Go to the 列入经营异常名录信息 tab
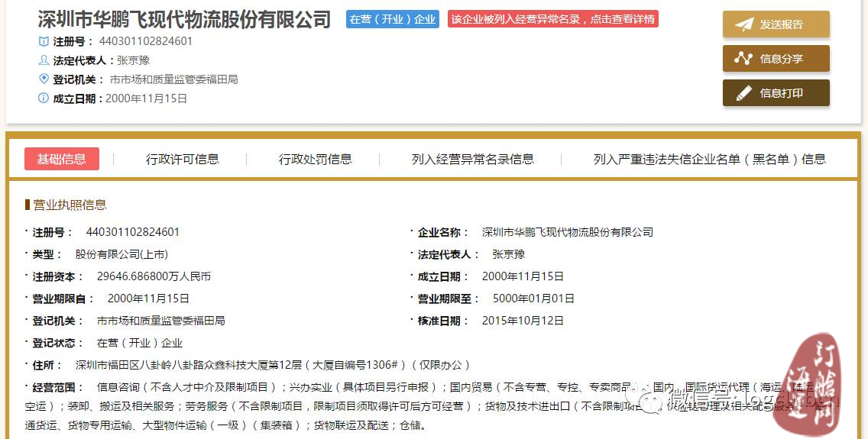This screenshot has width=868, height=439. [x=473, y=160]
